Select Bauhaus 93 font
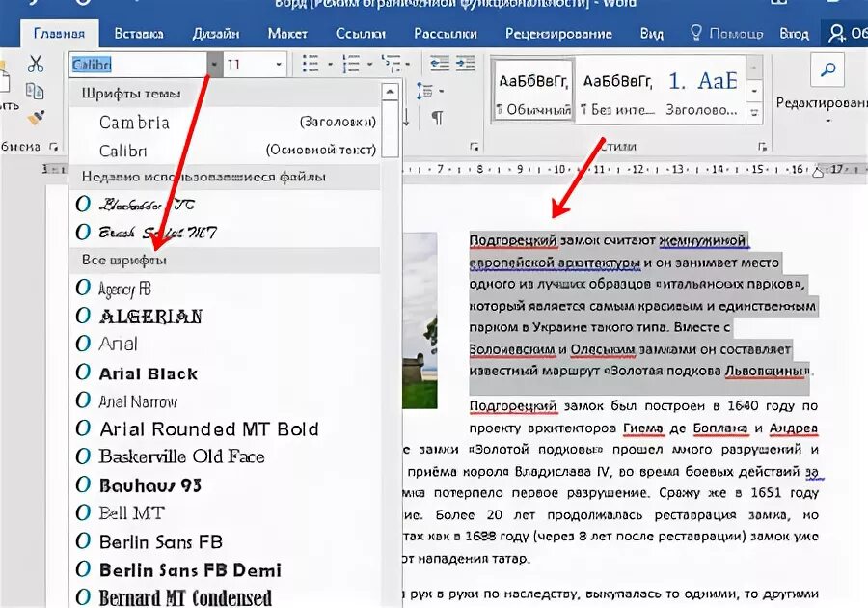Viewport: 868px width, 608px height. click(226, 485)
